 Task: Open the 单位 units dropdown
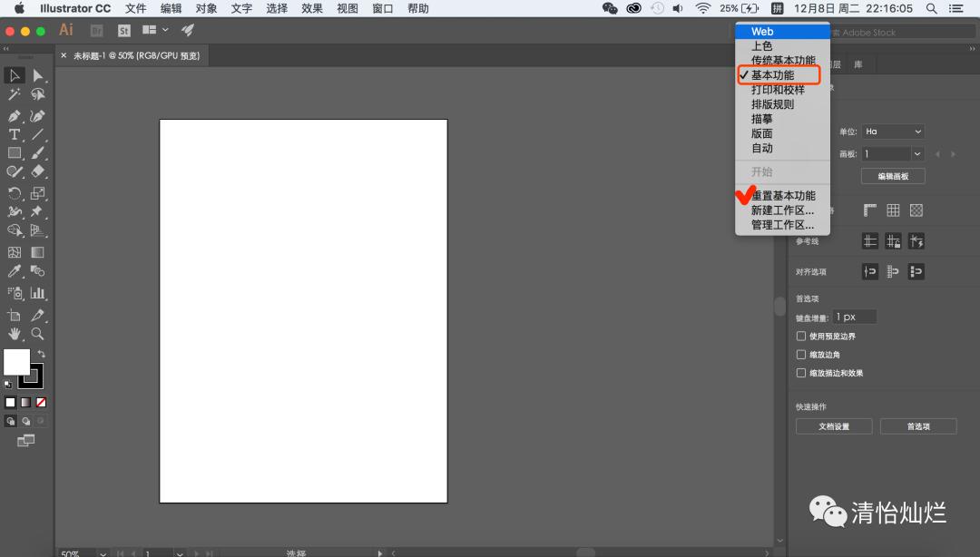pos(893,132)
